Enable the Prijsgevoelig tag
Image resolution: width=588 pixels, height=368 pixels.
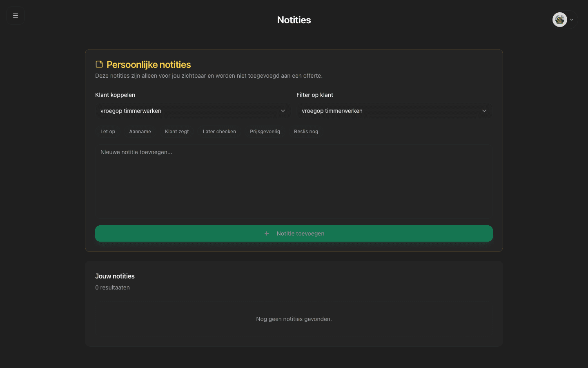(265, 131)
